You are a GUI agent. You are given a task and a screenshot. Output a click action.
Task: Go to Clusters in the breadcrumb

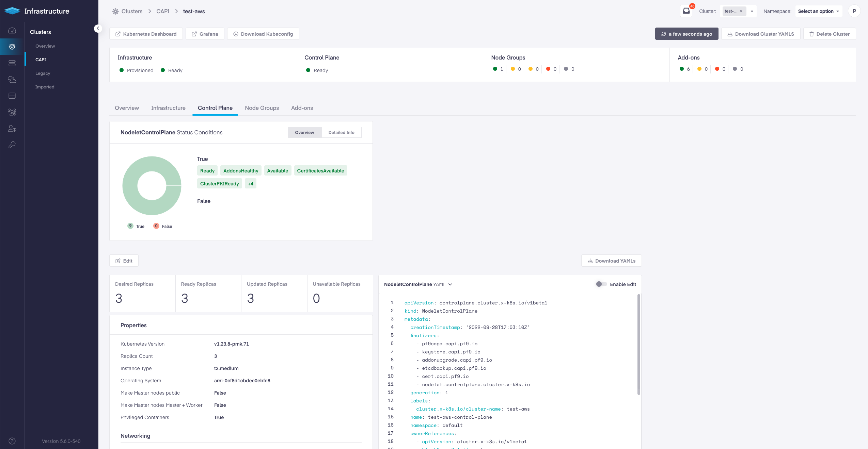(132, 11)
